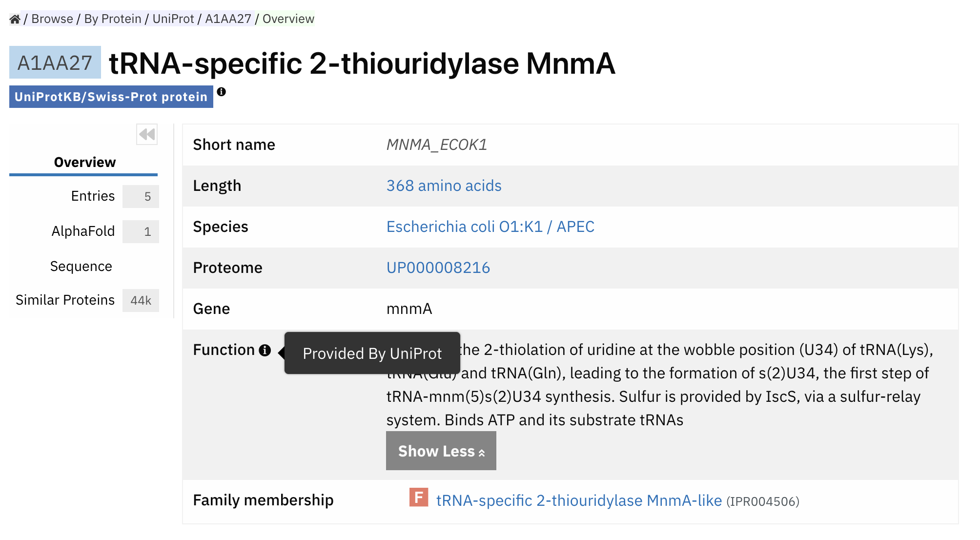The image size is (980, 540).
Task: Follow Escherichia coli O1:K1 / APEC link
Action: click(x=490, y=227)
